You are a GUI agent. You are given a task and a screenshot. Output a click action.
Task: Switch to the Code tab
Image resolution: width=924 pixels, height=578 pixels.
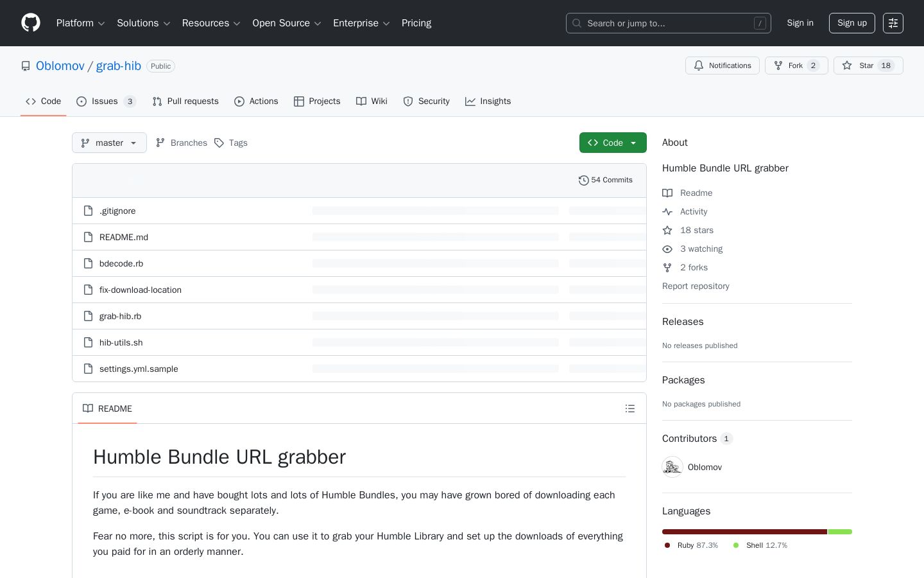(44, 101)
